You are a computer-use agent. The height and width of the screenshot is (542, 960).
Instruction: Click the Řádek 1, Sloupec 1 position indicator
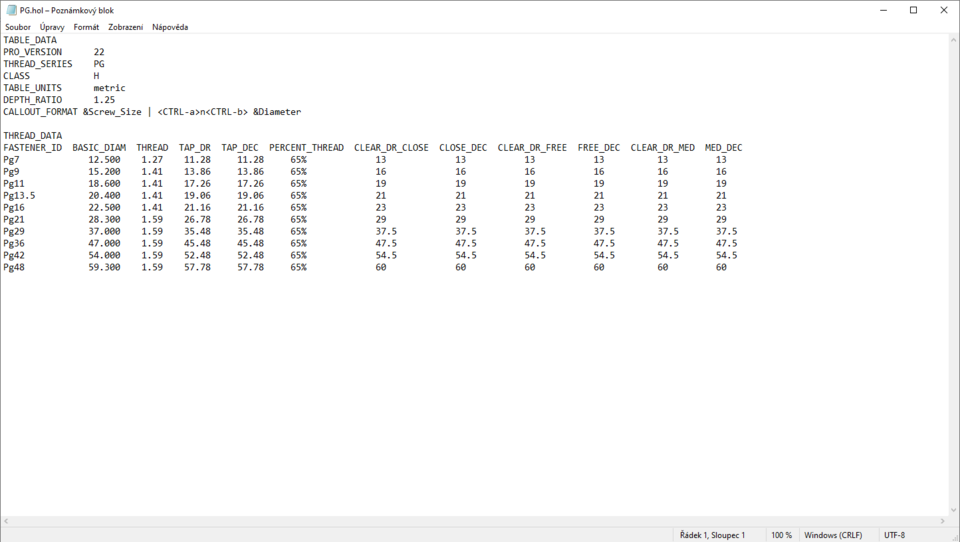(712, 535)
